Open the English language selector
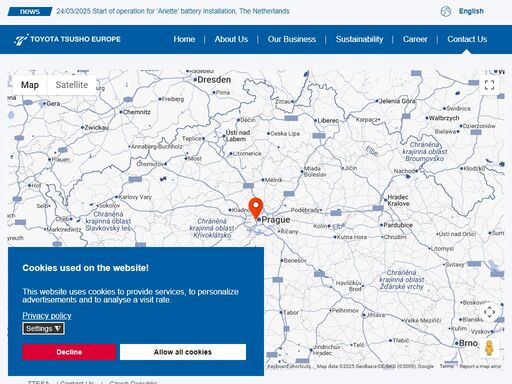This screenshot has height=384, width=512. tap(471, 11)
